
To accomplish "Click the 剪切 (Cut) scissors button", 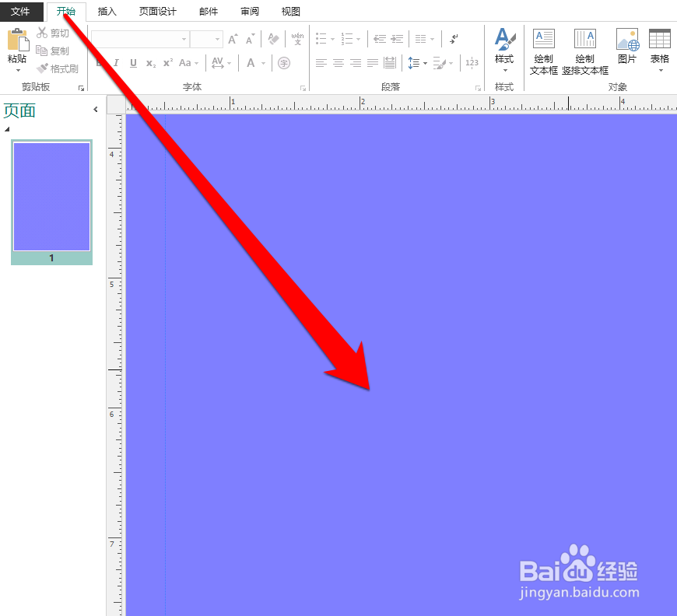I will click(x=53, y=33).
